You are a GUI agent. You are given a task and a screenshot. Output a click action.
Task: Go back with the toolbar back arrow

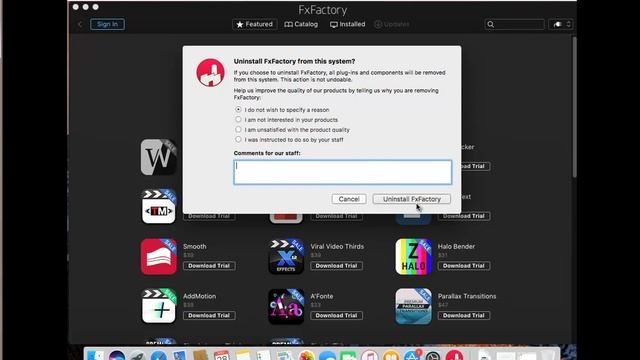[80, 24]
